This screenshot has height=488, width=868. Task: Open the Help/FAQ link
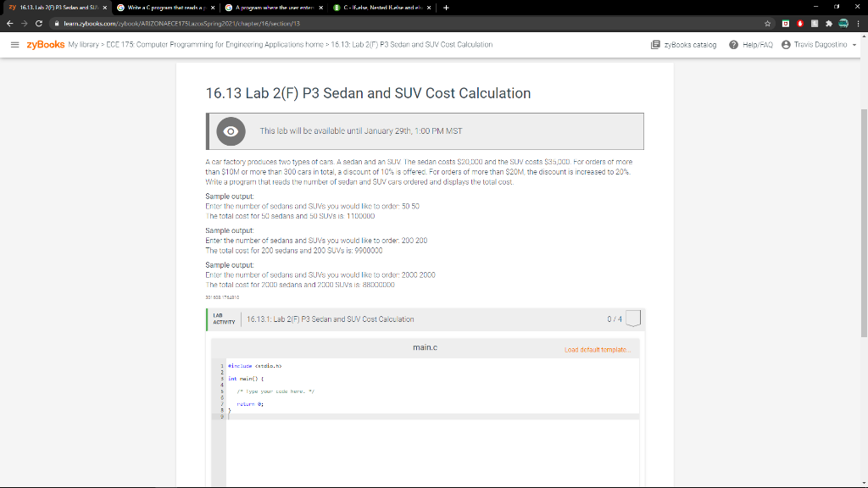[x=757, y=45]
